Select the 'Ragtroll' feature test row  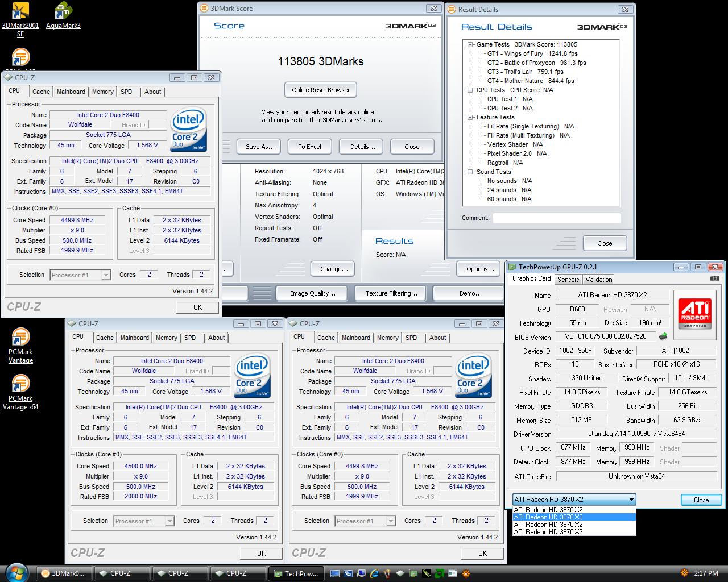pyautogui.click(x=505, y=163)
